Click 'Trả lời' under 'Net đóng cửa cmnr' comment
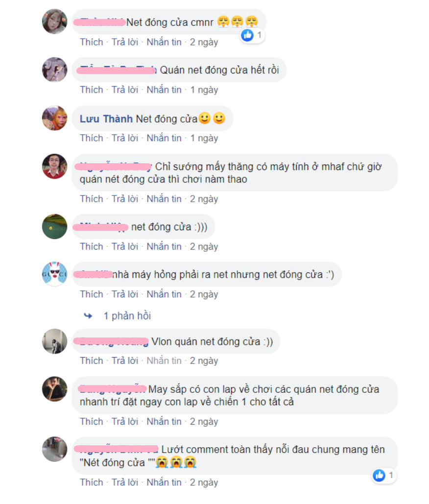 125,42
